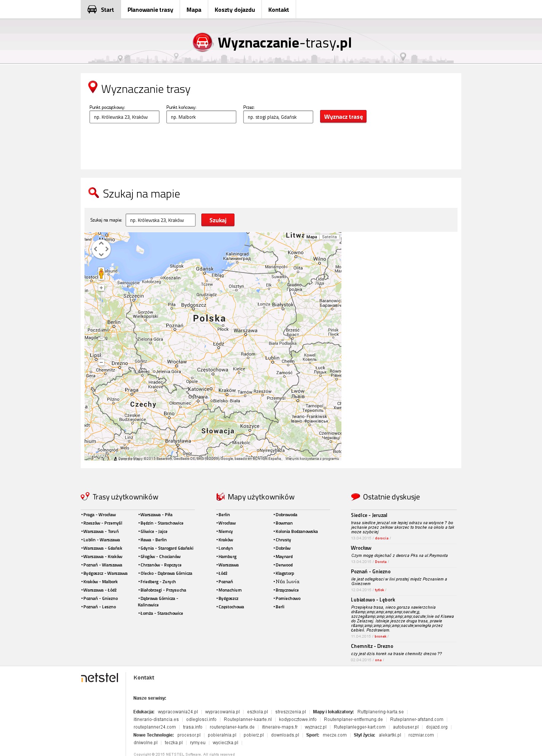Pan the map left with arrow control
Image resolution: width=542 pixels, height=756 pixels.
coord(95,249)
